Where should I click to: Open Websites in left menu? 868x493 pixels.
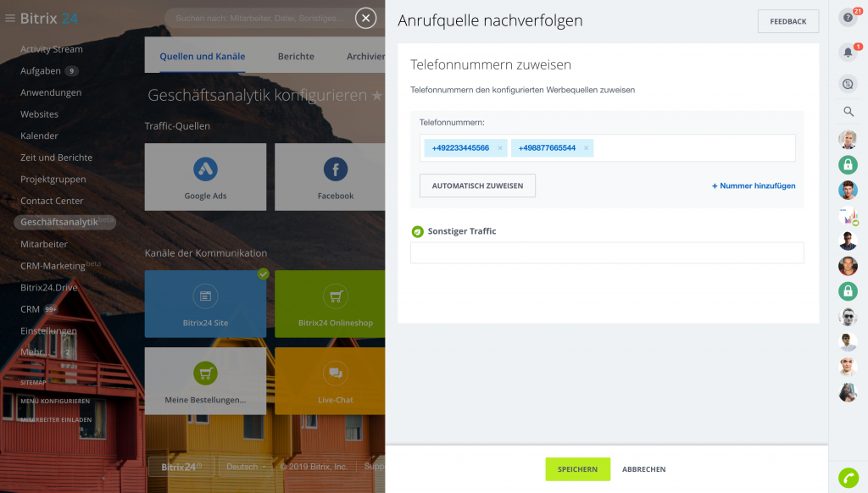[x=39, y=114]
